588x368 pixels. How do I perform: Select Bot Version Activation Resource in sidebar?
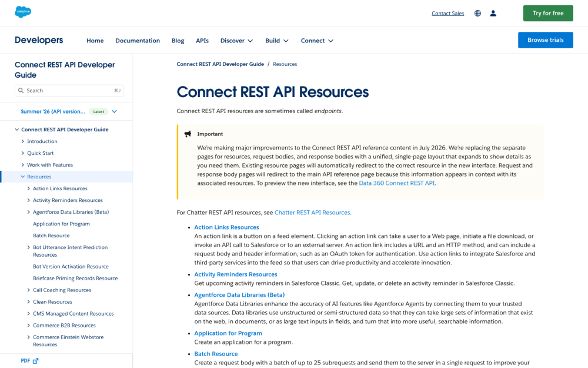[x=71, y=267]
